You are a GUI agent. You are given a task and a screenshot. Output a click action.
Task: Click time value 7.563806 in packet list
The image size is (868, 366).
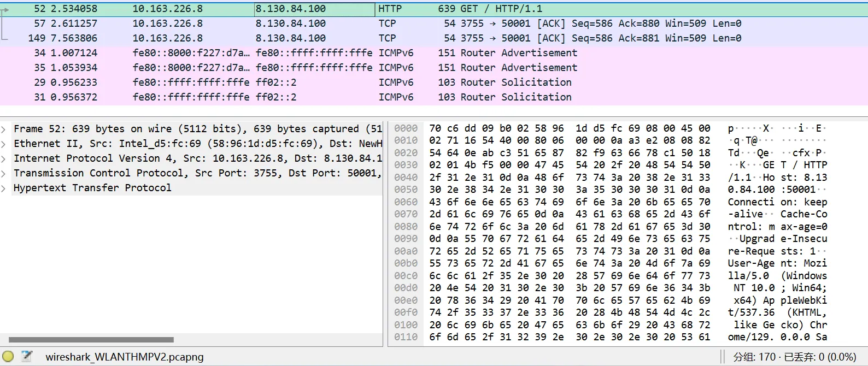tap(74, 38)
